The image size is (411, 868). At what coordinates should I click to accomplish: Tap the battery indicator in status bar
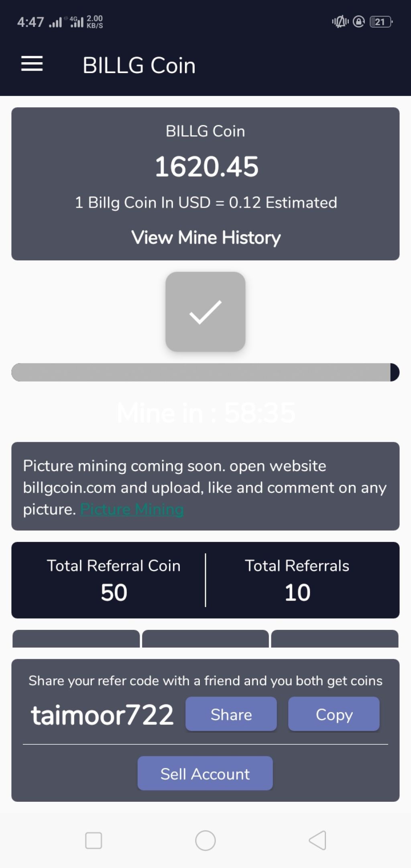381,22
